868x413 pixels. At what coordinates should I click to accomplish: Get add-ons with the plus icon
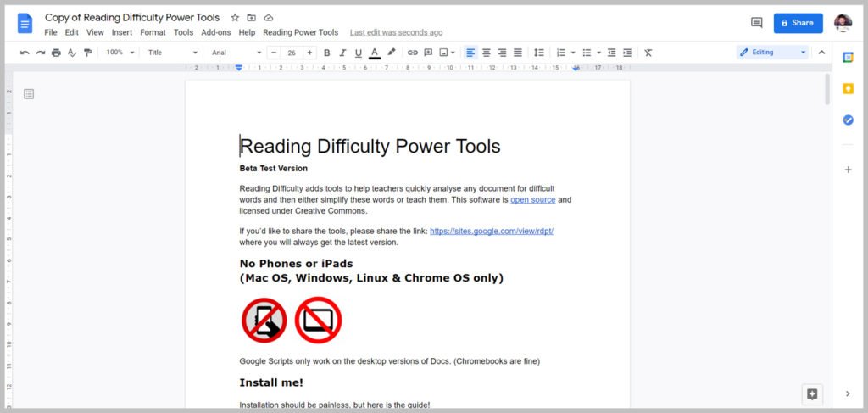coord(848,170)
